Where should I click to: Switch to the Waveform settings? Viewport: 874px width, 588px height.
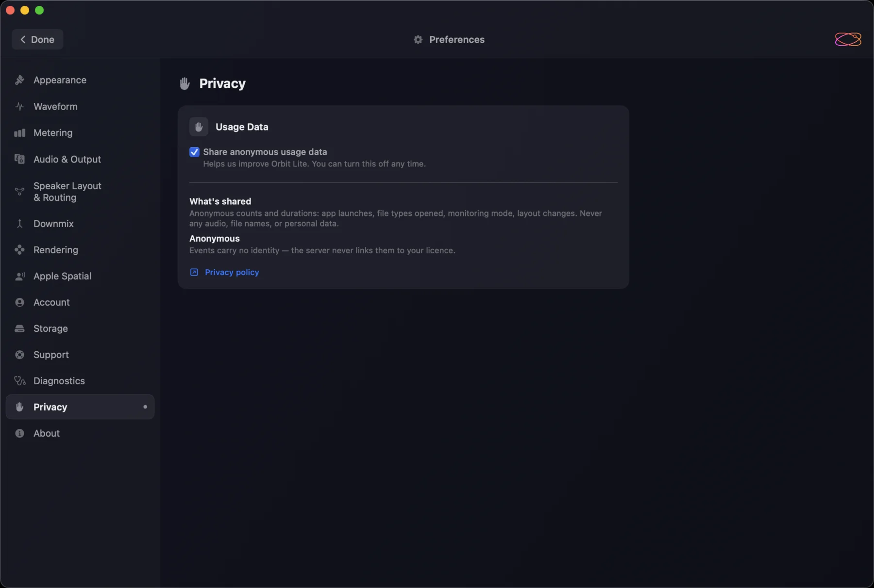point(80,106)
